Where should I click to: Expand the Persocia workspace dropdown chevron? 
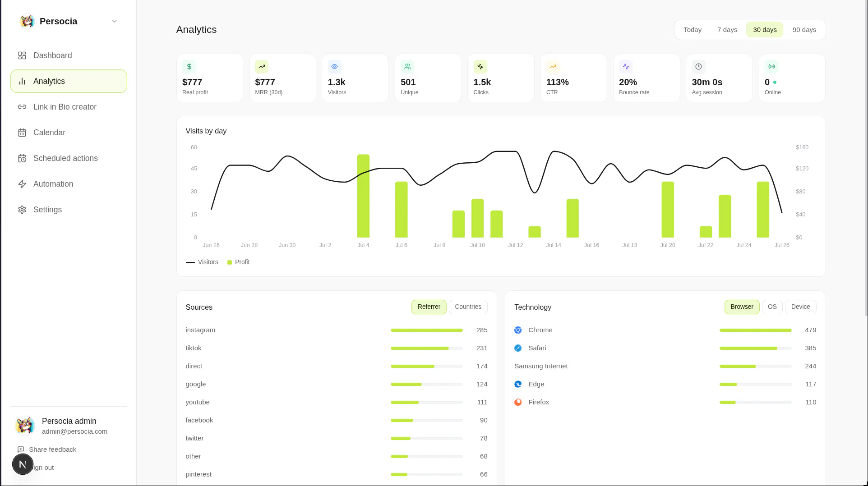(115, 21)
